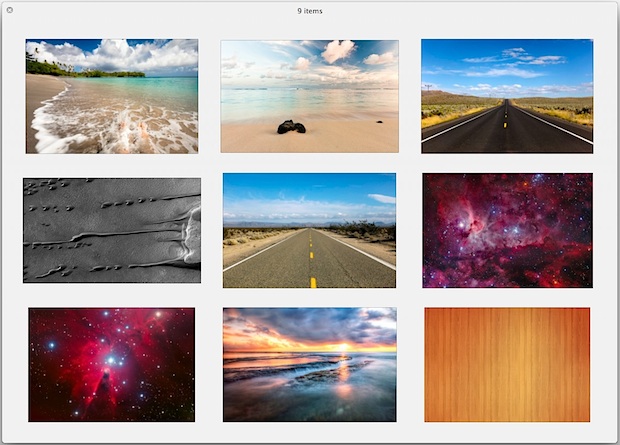The width and height of the screenshot is (620, 445).
Task: Select the grayscale sand dune texture image
Action: (x=111, y=230)
